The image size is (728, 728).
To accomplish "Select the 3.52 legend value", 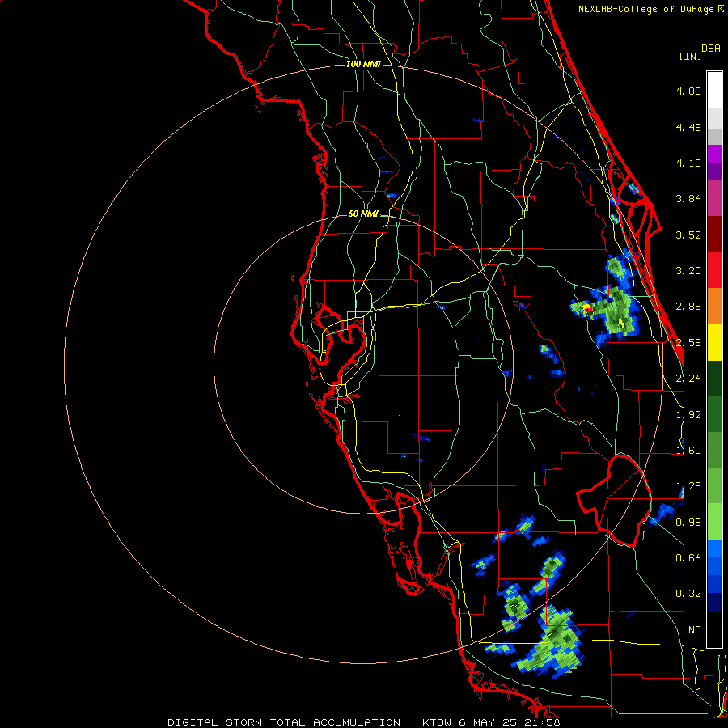I will coord(688,235).
